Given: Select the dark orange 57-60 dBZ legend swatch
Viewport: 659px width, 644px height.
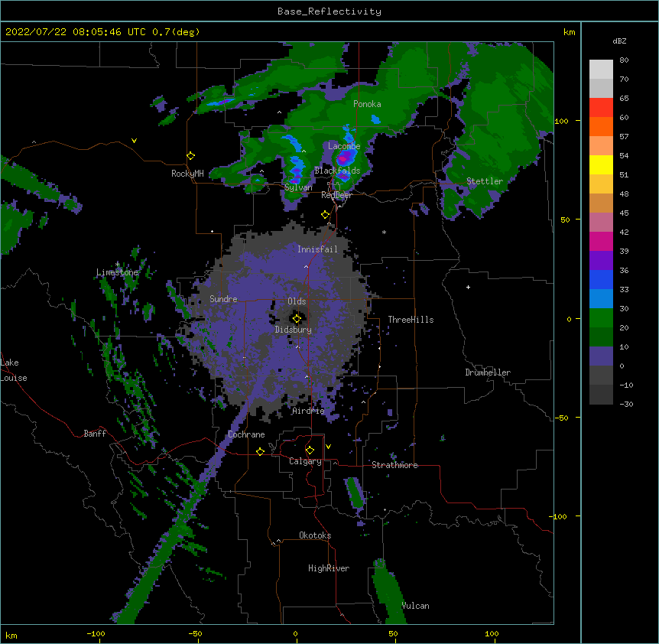Looking at the screenshot, I should (x=601, y=126).
